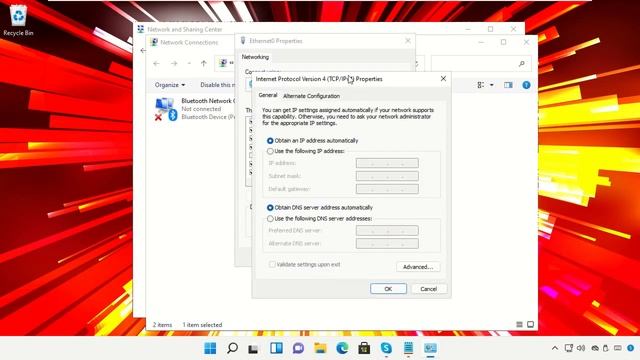Viewport: 640px width, 360px height.
Task: Open the network tray icon
Action: (569, 348)
